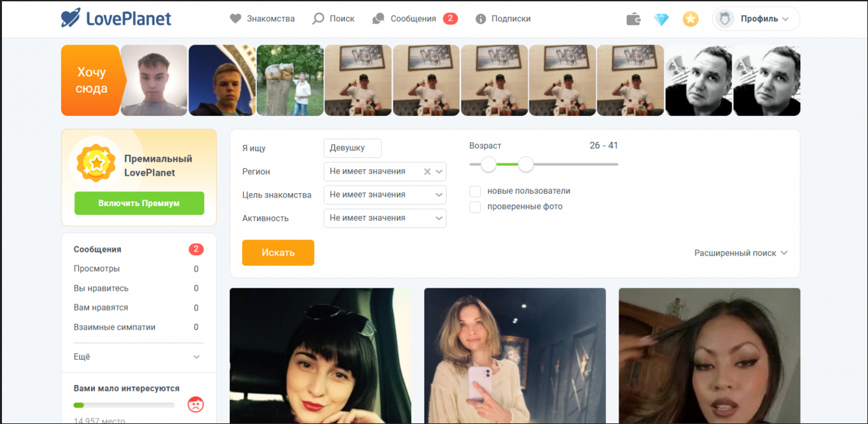Click the chat bubbles icon beside Сообщения

point(378,19)
